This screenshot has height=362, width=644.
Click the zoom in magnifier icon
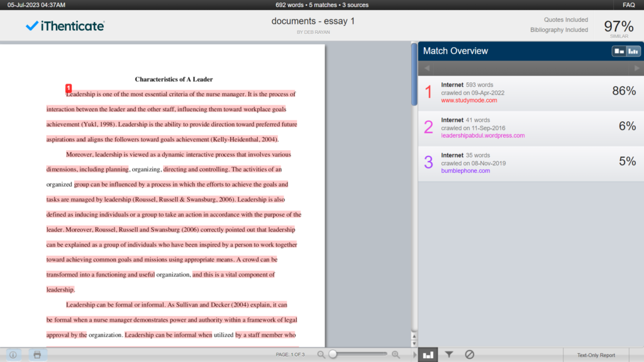click(x=396, y=354)
